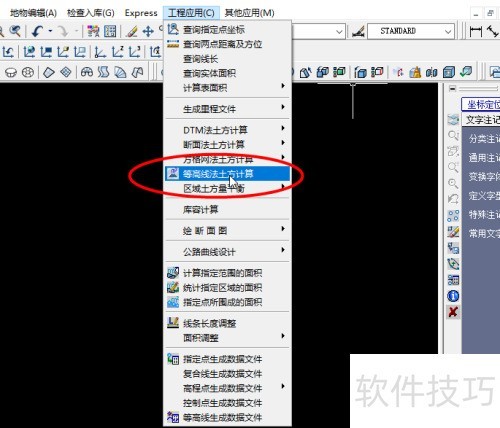The width and height of the screenshot is (500, 428).
Task: Click the eraser brush icon in top toolbar
Action: (x=132, y=32)
